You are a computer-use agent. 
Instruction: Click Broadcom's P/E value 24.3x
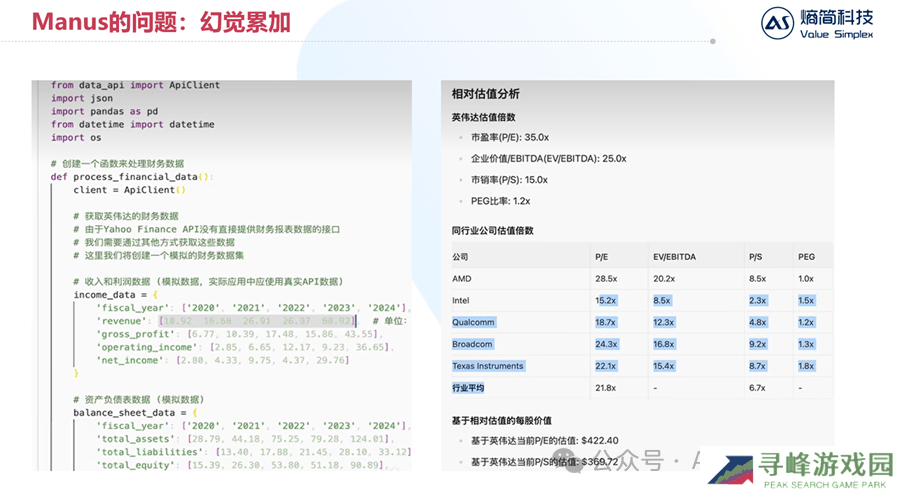(x=606, y=344)
